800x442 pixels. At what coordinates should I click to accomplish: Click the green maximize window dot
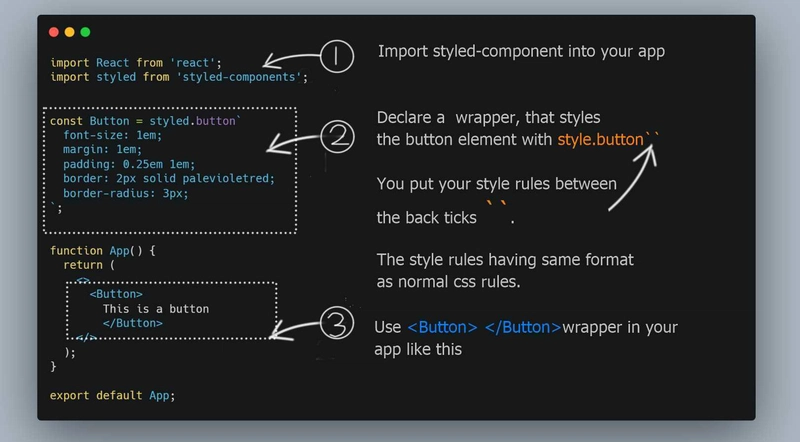click(85, 32)
